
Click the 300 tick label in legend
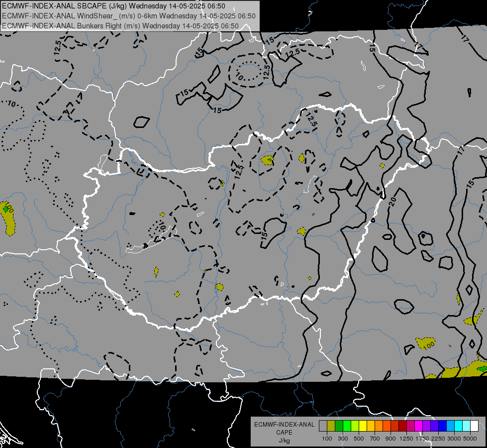click(x=343, y=439)
